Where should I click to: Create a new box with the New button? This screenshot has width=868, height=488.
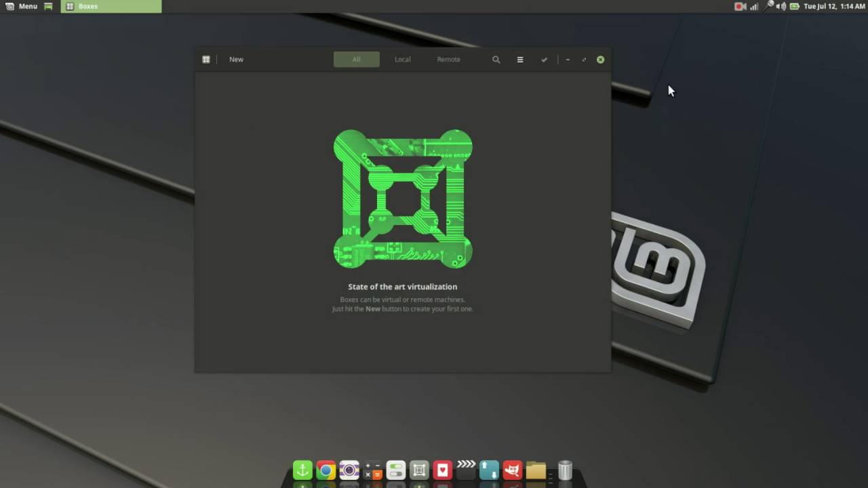tap(236, 60)
